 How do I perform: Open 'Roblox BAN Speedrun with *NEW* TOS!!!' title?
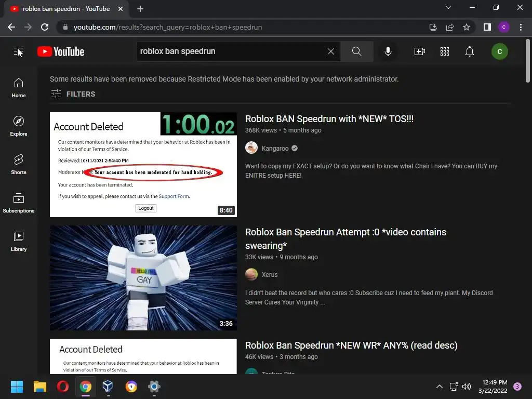[x=329, y=119]
